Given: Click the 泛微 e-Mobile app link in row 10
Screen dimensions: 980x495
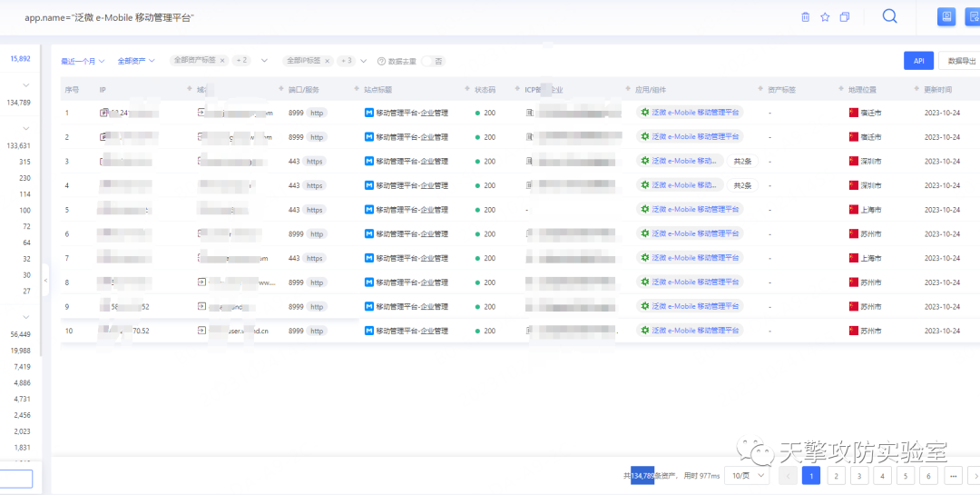Looking at the screenshot, I should click(x=695, y=331).
